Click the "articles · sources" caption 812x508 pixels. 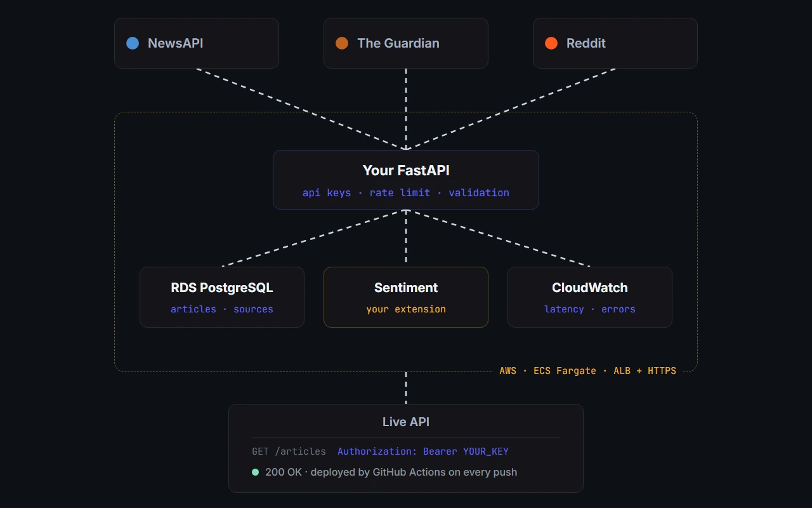click(222, 309)
